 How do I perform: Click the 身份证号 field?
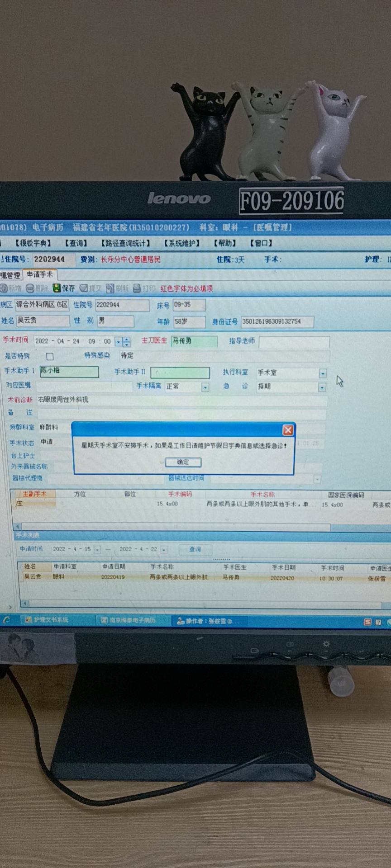point(277,322)
